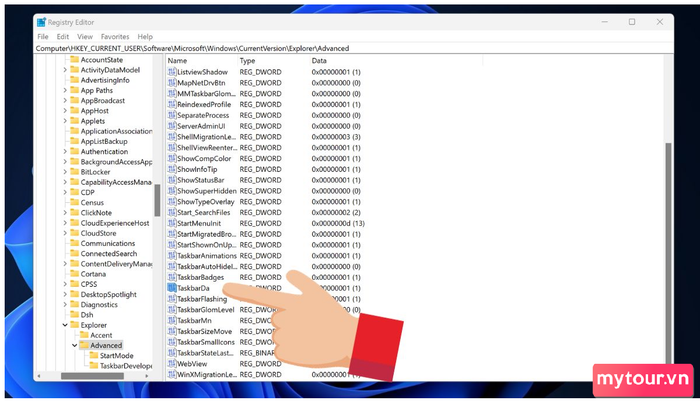The width and height of the screenshot is (700, 405).
Task: Select the ConnectedSearch key
Action: click(108, 254)
